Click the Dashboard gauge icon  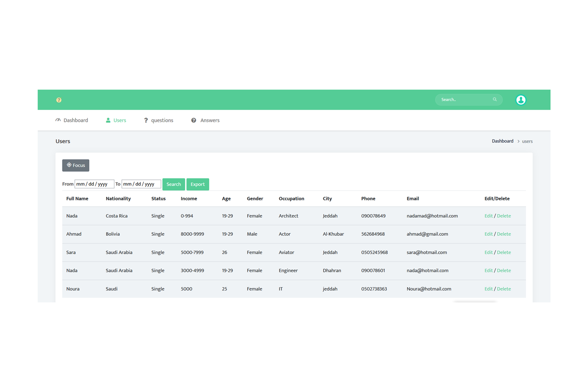tap(58, 120)
